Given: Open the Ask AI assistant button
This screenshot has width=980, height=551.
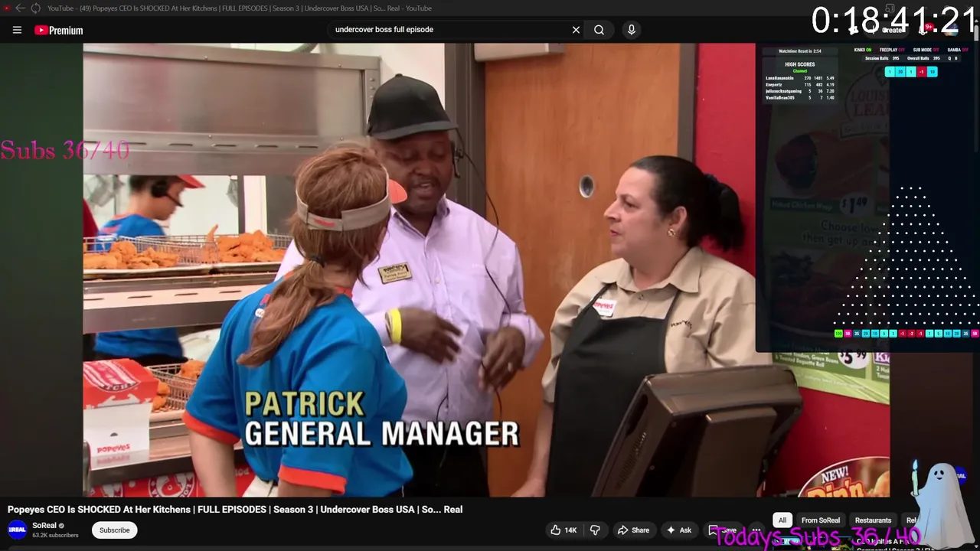Looking at the screenshot, I should pos(678,530).
